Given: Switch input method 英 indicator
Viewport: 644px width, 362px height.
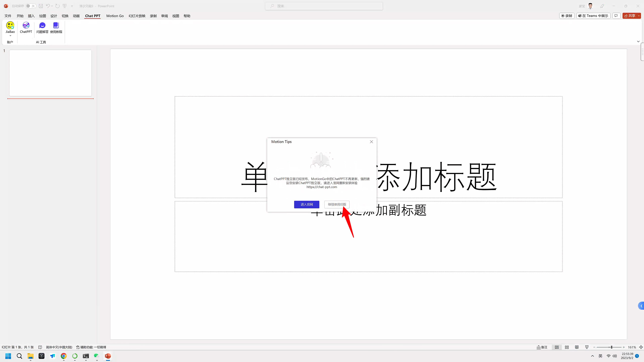Looking at the screenshot, I should coord(600,356).
